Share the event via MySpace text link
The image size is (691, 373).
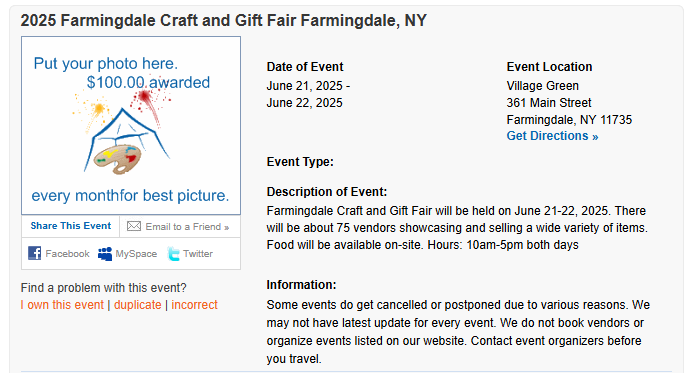click(x=136, y=254)
